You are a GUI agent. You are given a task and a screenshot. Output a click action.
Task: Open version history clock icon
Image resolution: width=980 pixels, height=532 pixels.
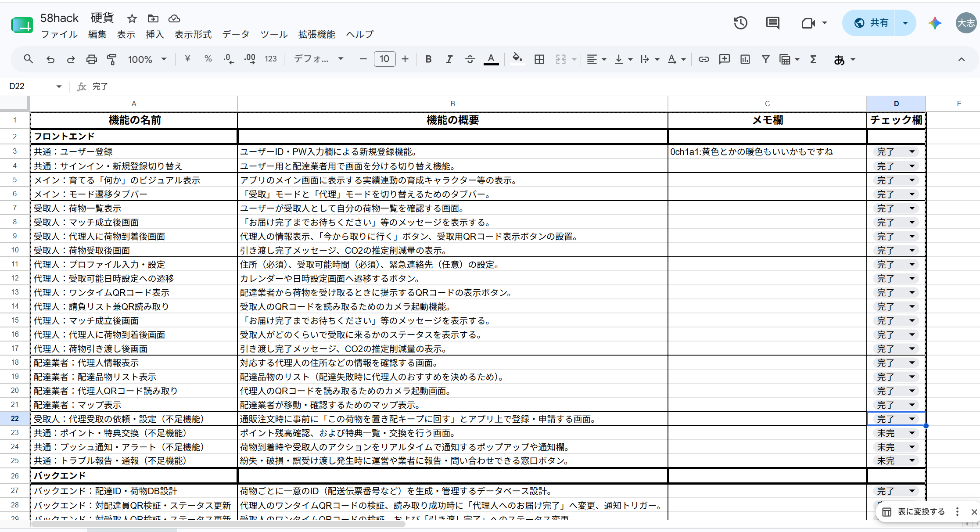tap(740, 23)
